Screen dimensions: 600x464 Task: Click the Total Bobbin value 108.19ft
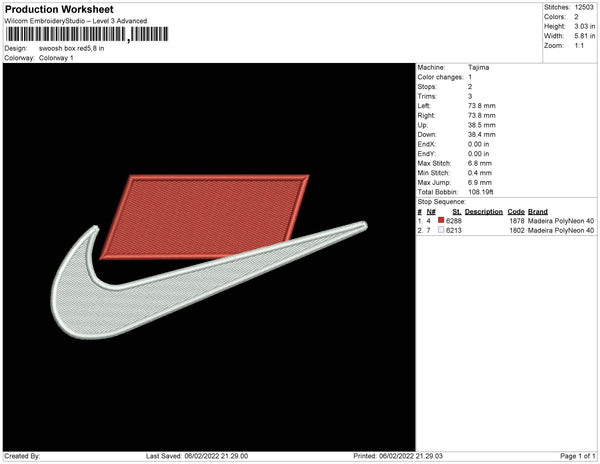(x=481, y=192)
